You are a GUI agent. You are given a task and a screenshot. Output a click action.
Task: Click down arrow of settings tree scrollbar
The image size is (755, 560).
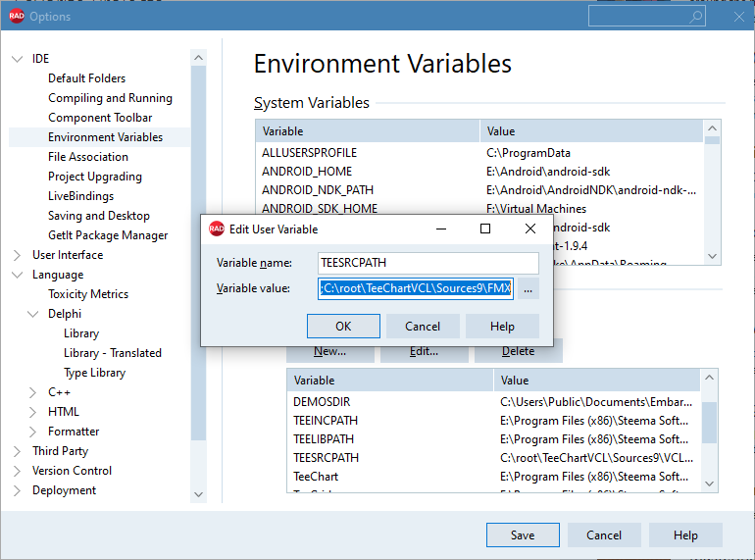coord(198,494)
